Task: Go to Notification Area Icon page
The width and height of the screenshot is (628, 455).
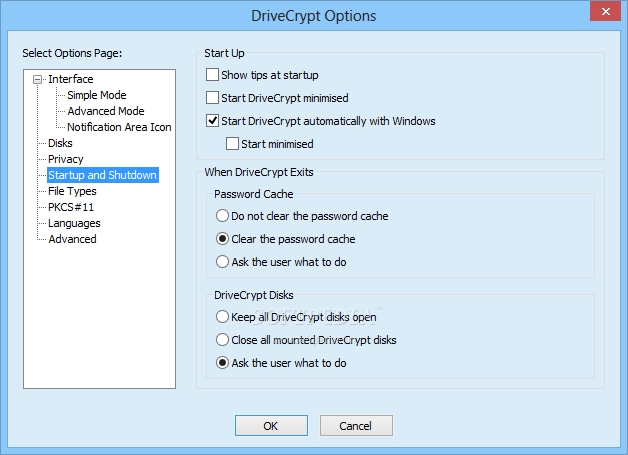Action: click(119, 127)
